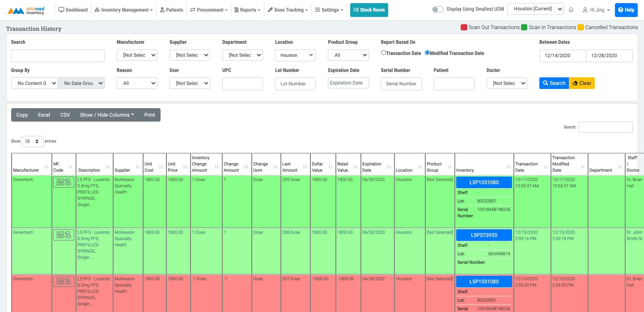The width and height of the screenshot is (644, 312).
Task: Open the Settings menu
Action: (x=329, y=10)
